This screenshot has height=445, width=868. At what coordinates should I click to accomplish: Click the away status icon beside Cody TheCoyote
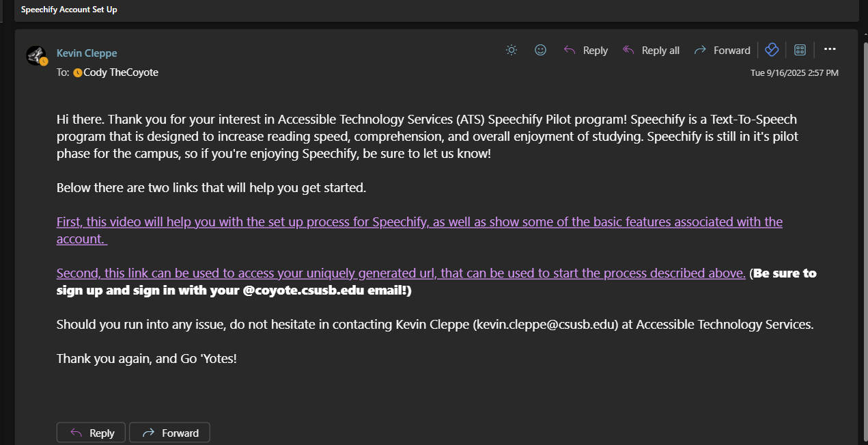[78, 72]
